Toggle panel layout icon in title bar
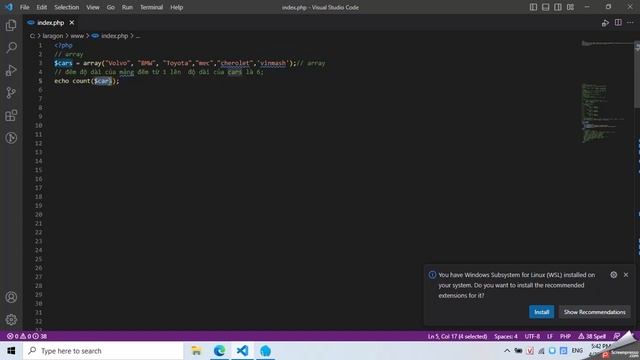This screenshot has width=640, height=360. [x=545, y=7]
